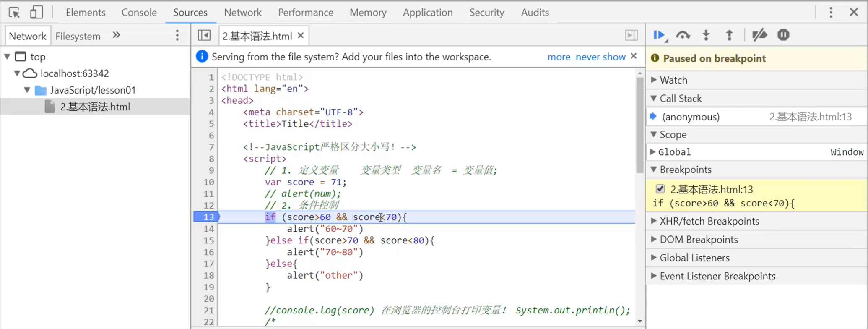
Task: Click the 'never show' link
Action: [x=600, y=57]
